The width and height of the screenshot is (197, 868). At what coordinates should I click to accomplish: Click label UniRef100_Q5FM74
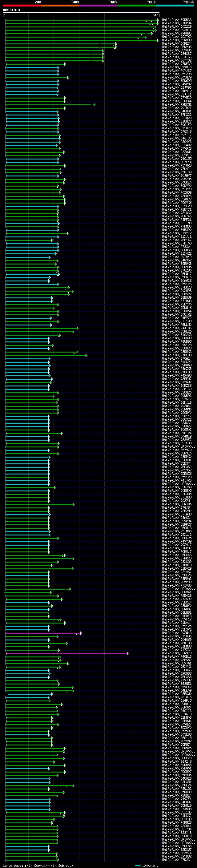click(x=176, y=745)
